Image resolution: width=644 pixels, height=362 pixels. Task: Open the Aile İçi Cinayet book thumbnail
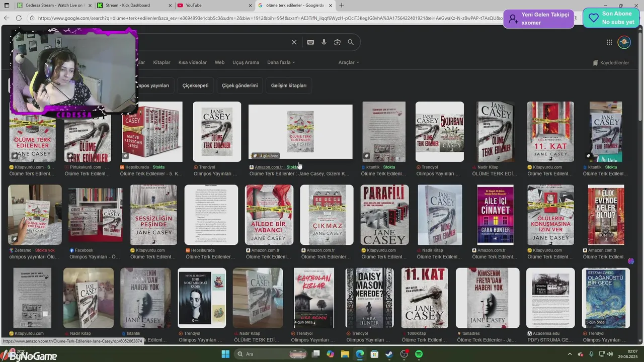tap(495, 215)
